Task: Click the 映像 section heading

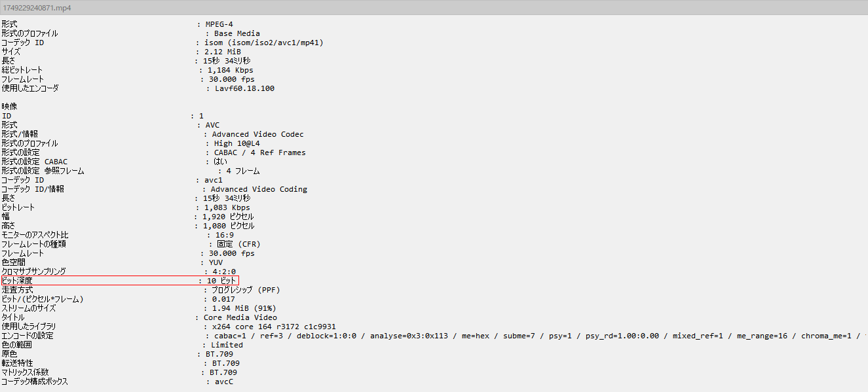Action: (x=9, y=106)
